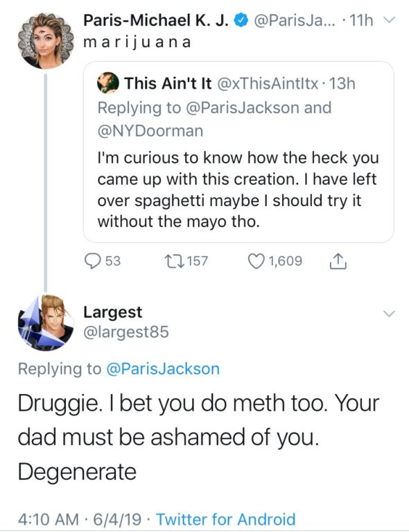Viewport: 409px width, 532px height.
Task: Open the @ParisJackson mention link
Action: pos(163,369)
